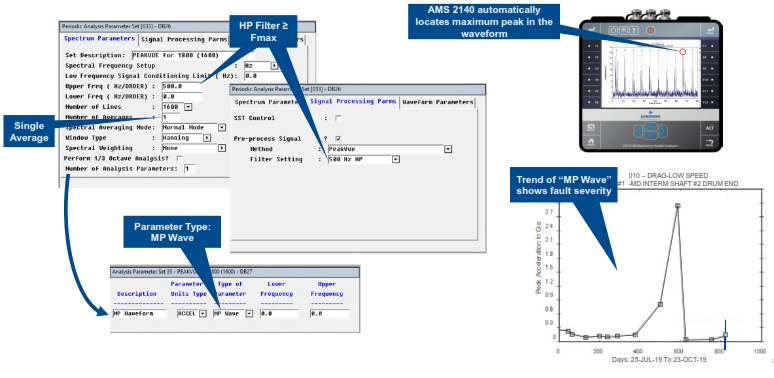
Task: Open the Number of Lines dropdown
Action: [x=188, y=107]
